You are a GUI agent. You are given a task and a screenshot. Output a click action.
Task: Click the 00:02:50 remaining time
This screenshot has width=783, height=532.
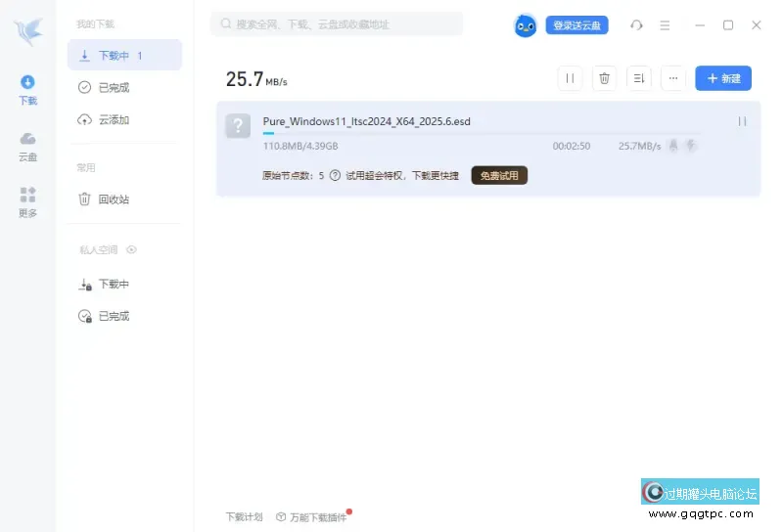(x=572, y=146)
